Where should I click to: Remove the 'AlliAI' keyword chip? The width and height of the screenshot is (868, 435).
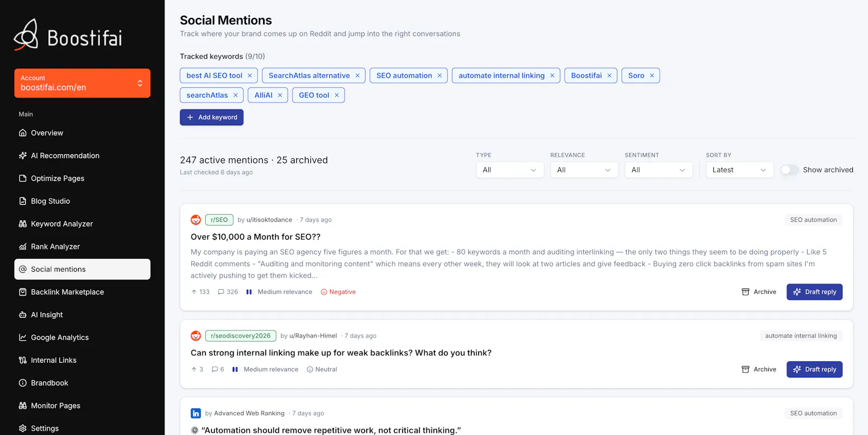click(280, 95)
